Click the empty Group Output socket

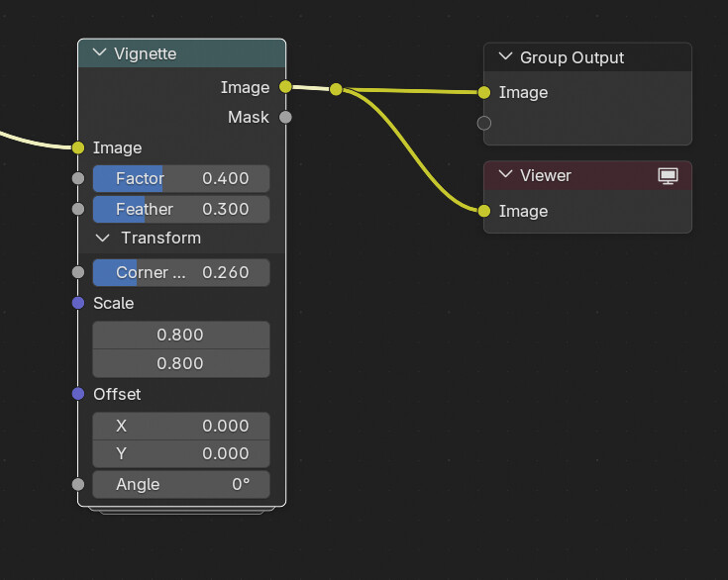point(483,124)
